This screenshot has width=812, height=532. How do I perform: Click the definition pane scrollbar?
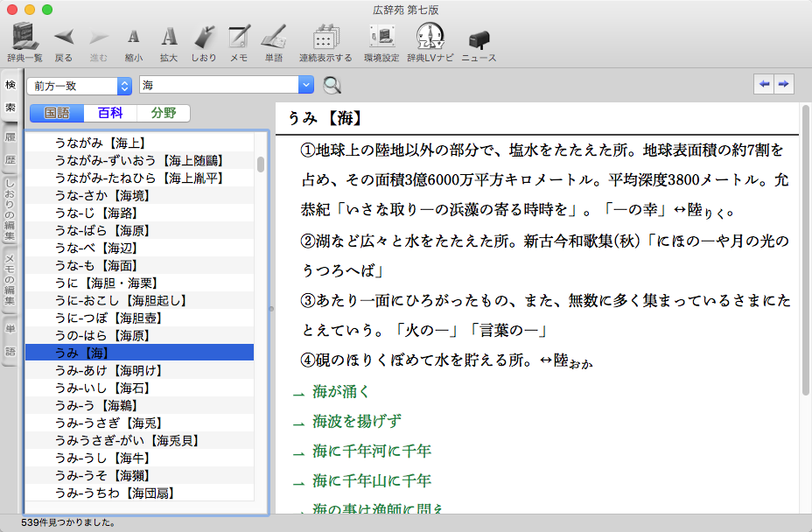(x=805, y=250)
